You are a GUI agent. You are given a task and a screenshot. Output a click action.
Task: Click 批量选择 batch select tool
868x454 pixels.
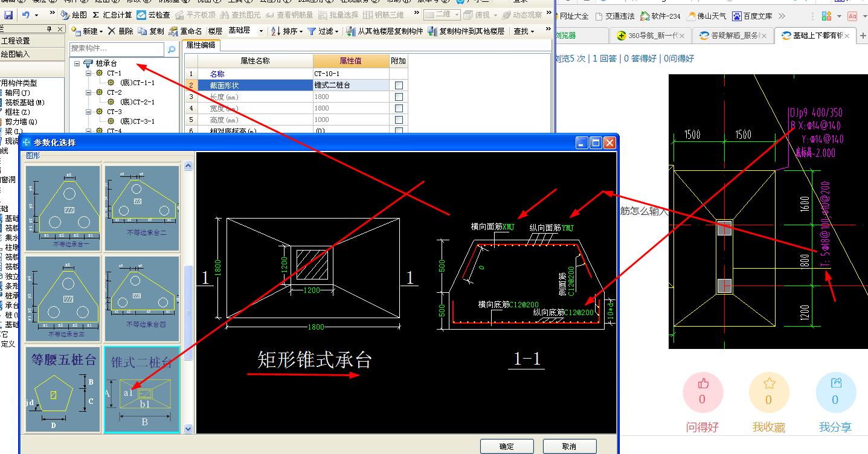(x=339, y=15)
